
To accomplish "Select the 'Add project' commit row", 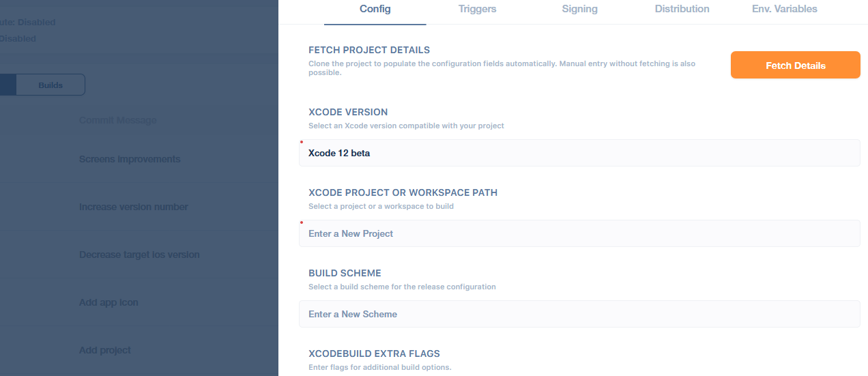I will 139,350.
